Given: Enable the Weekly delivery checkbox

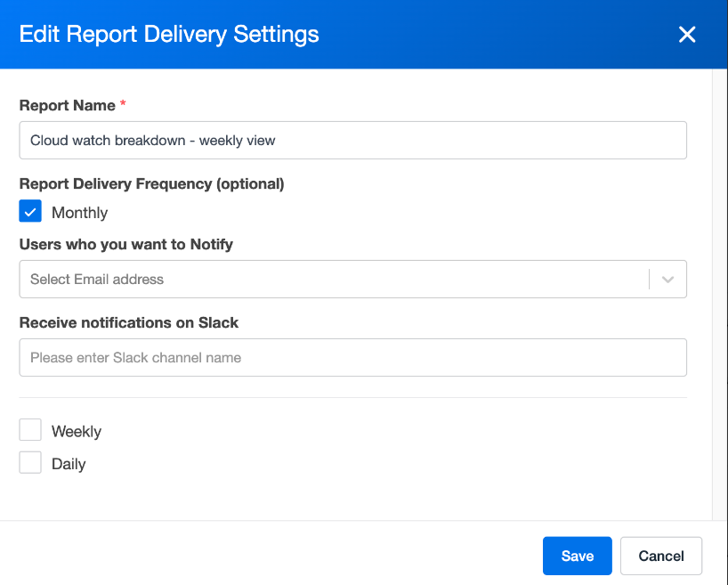Looking at the screenshot, I should coord(30,430).
